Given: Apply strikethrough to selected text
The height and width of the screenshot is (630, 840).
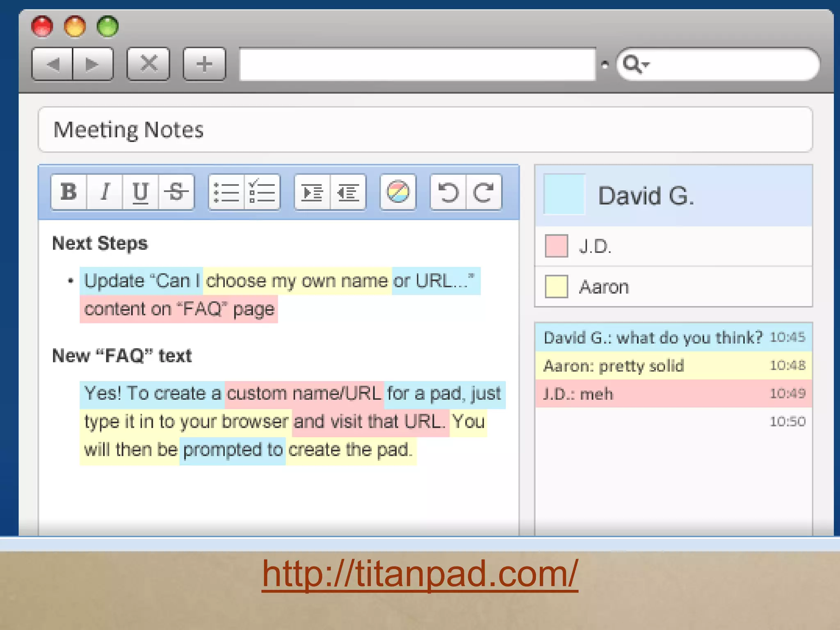Looking at the screenshot, I should [176, 192].
